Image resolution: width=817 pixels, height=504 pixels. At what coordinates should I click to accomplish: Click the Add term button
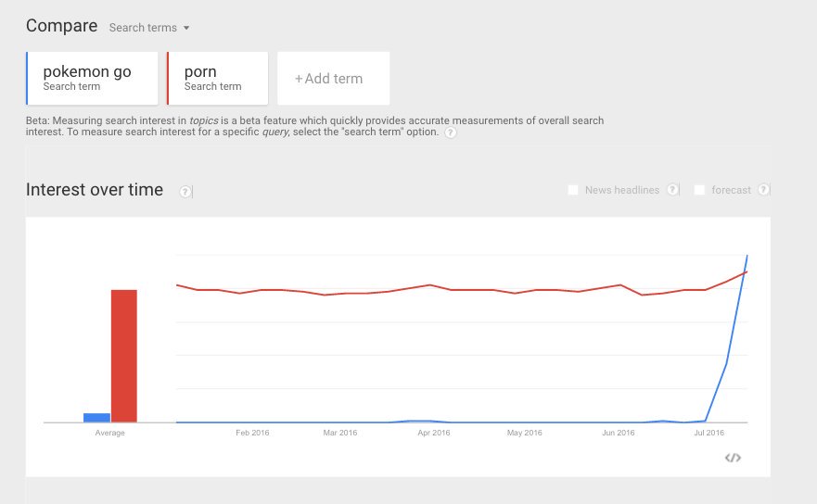pyautogui.click(x=334, y=78)
